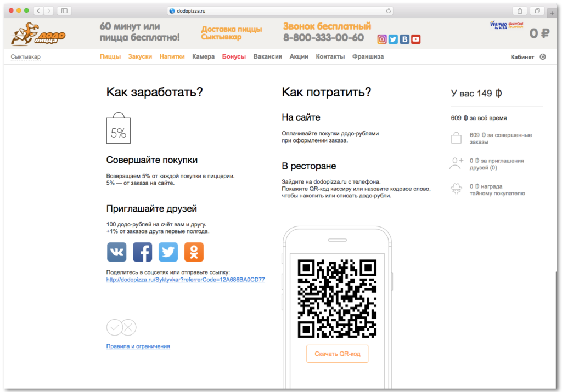This screenshot has height=392, width=562.
Task: Open the Twitter icon in header
Action: [x=393, y=39]
